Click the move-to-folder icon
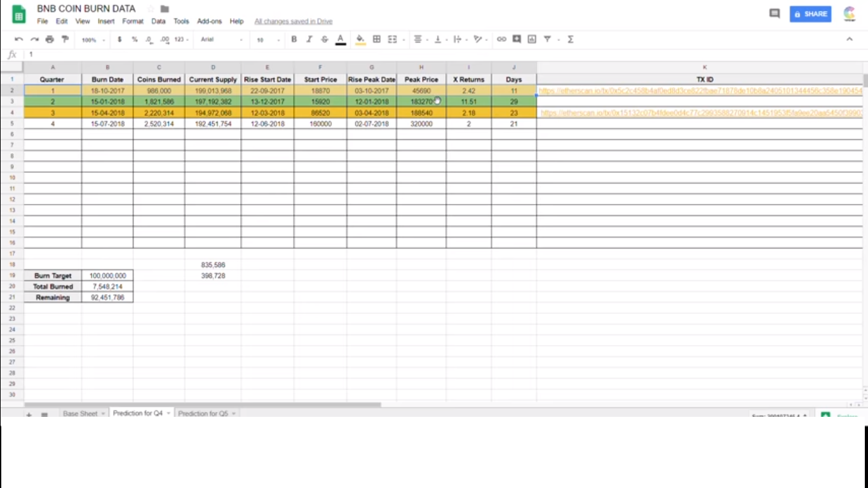Screen dimensions: 868x488 [165, 9]
